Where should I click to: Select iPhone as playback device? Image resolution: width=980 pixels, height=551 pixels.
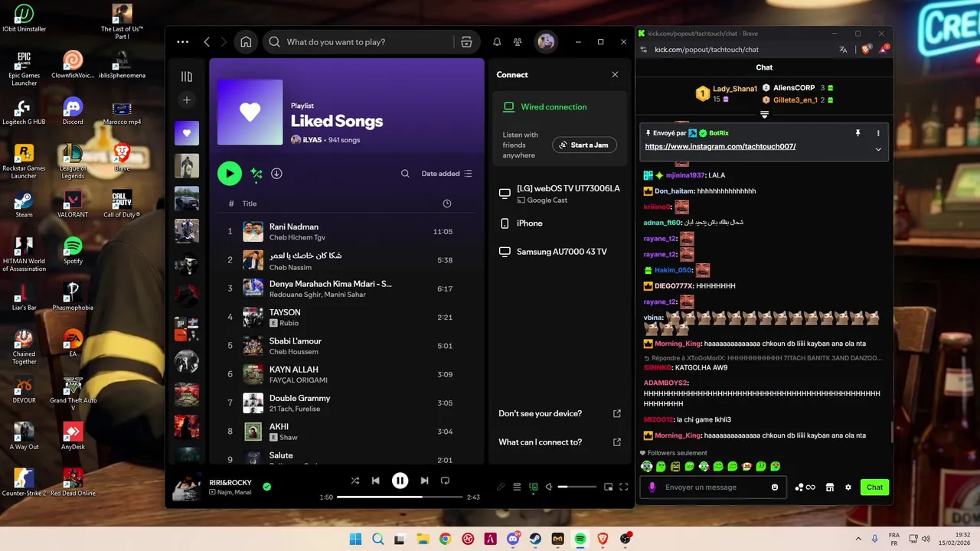tap(558, 223)
